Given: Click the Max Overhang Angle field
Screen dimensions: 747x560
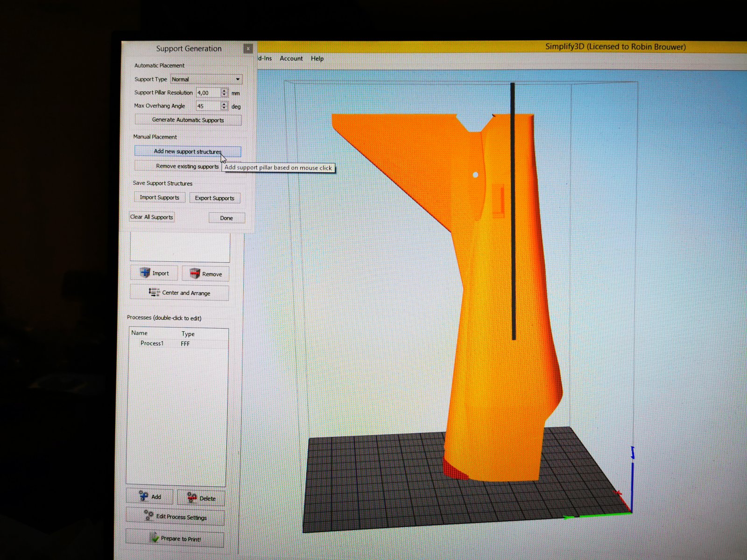Looking at the screenshot, I should 208,106.
